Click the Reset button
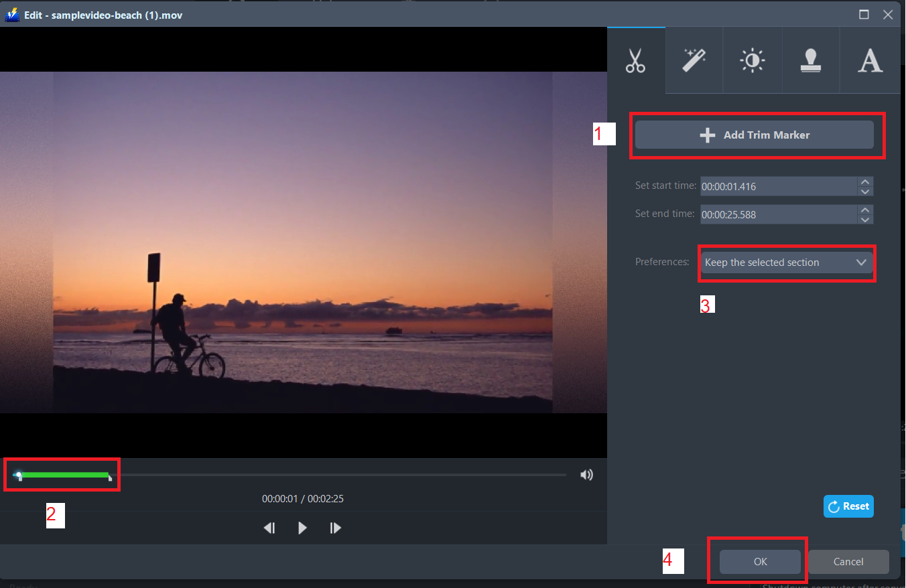 click(x=848, y=506)
